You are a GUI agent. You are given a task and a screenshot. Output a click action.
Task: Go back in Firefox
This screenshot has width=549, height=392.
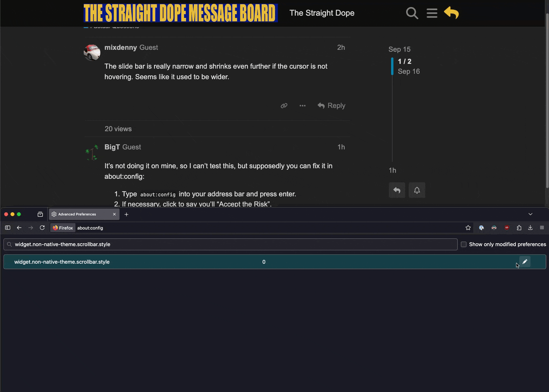[x=19, y=228]
